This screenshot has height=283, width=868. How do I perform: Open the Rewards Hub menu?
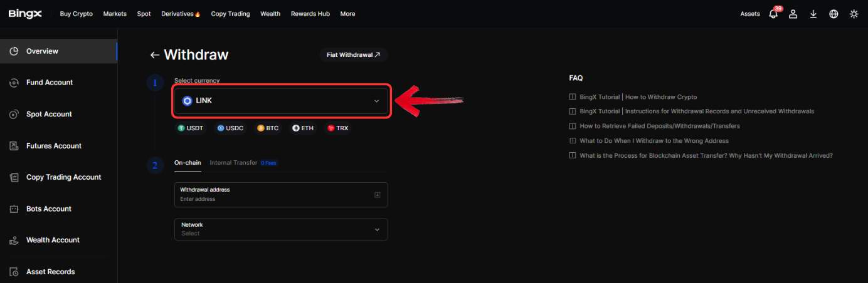click(310, 14)
